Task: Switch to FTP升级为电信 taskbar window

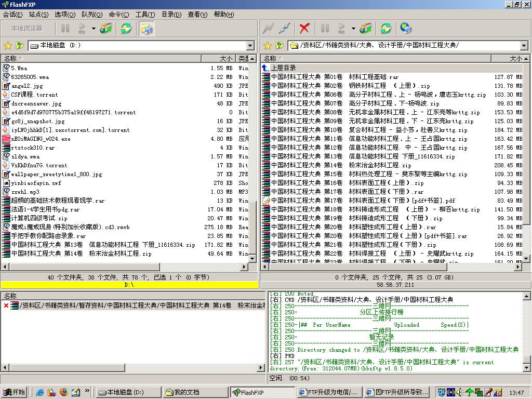Action: (x=329, y=392)
